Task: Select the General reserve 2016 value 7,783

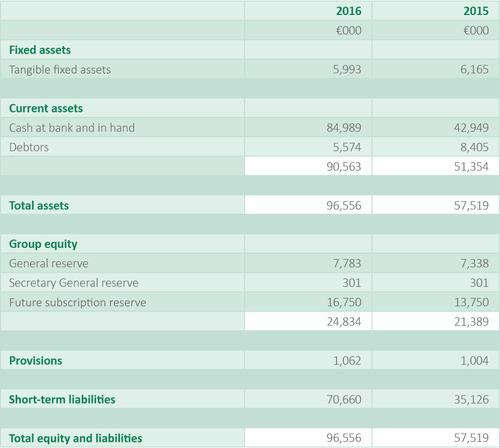Action: [x=347, y=263]
